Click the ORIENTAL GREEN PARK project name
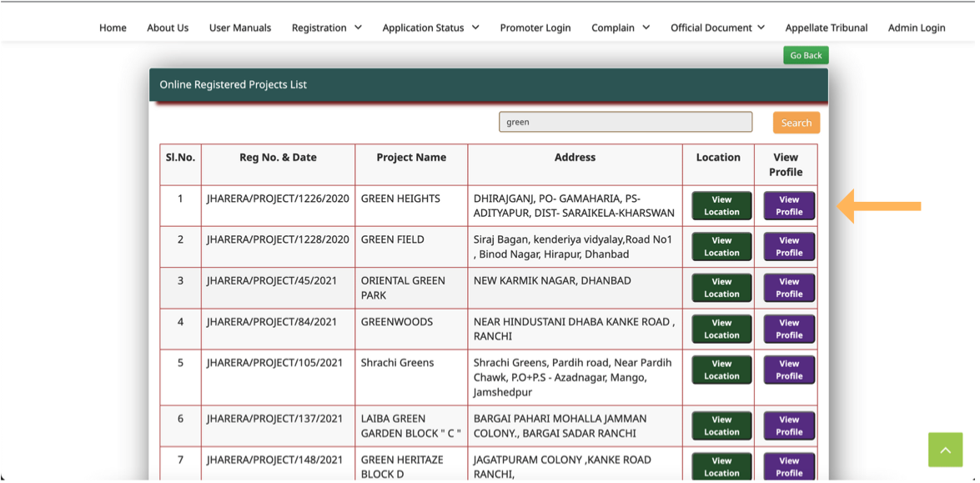This screenshot has width=980, height=483. click(403, 288)
